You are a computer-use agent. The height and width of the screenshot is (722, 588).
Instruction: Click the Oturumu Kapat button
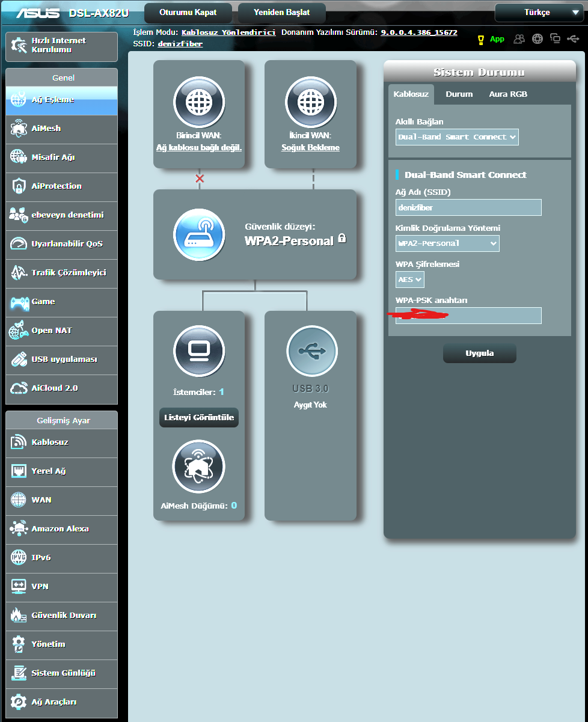(188, 13)
